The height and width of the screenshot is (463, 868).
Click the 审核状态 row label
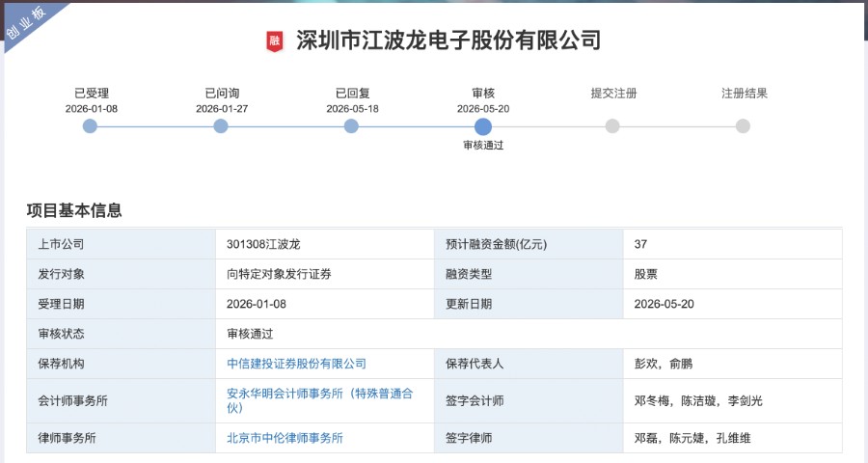[x=61, y=334]
